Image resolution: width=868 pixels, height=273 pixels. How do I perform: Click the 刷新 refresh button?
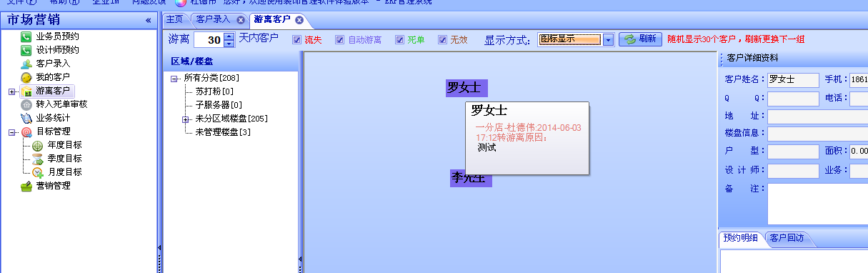640,39
